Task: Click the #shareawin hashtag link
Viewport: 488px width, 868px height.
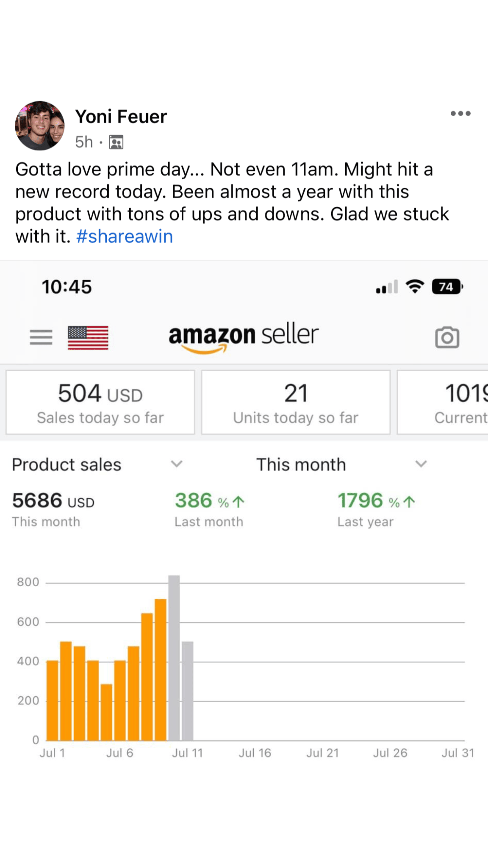Action: coord(125,236)
